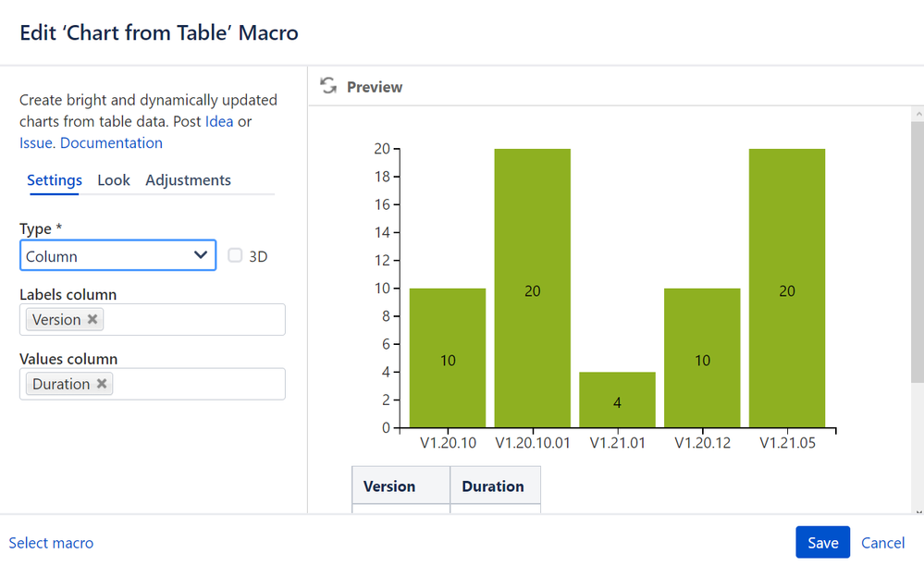Viewport: 924px width, 566px height.
Task: Enable the 3D checkbox
Action: pos(235,255)
